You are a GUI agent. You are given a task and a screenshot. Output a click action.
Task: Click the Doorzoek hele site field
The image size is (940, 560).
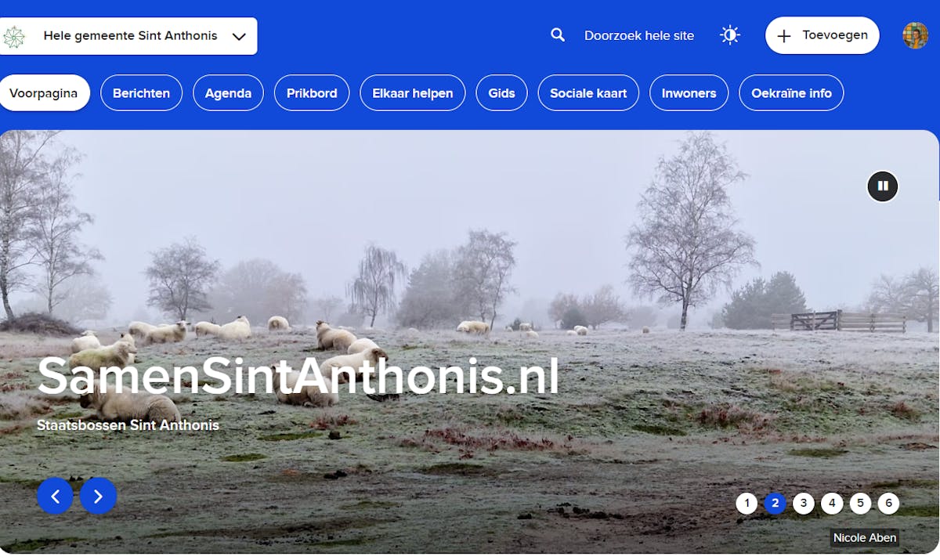click(x=639, y=35)
